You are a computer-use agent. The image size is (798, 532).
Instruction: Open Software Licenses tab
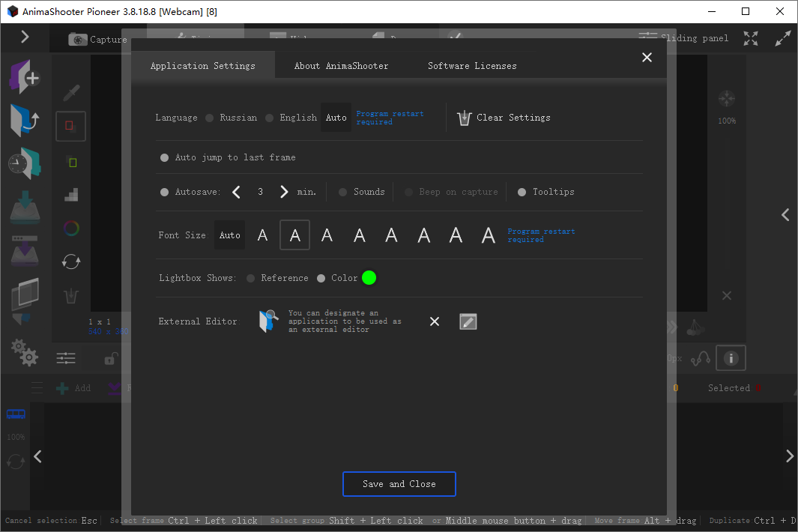pos(472,66)
